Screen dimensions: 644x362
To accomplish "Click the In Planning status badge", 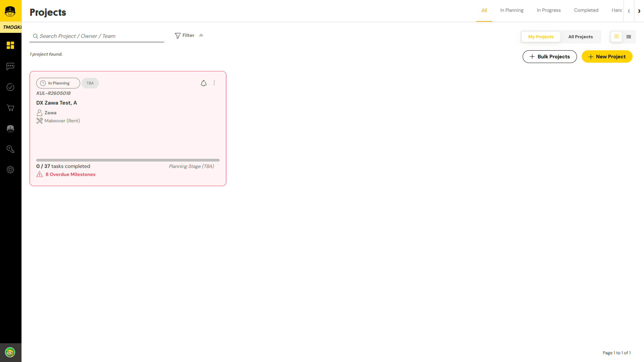I will coord(58,83).
